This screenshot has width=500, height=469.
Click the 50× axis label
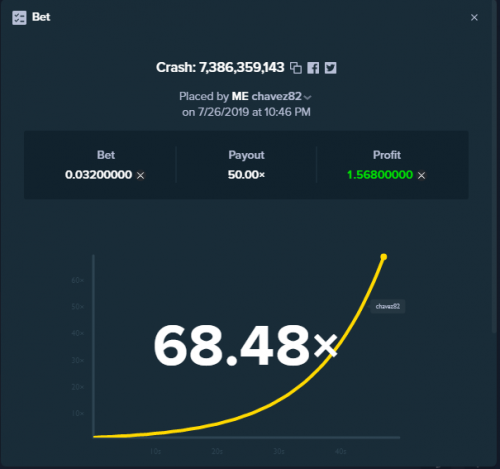pos(77,307)
